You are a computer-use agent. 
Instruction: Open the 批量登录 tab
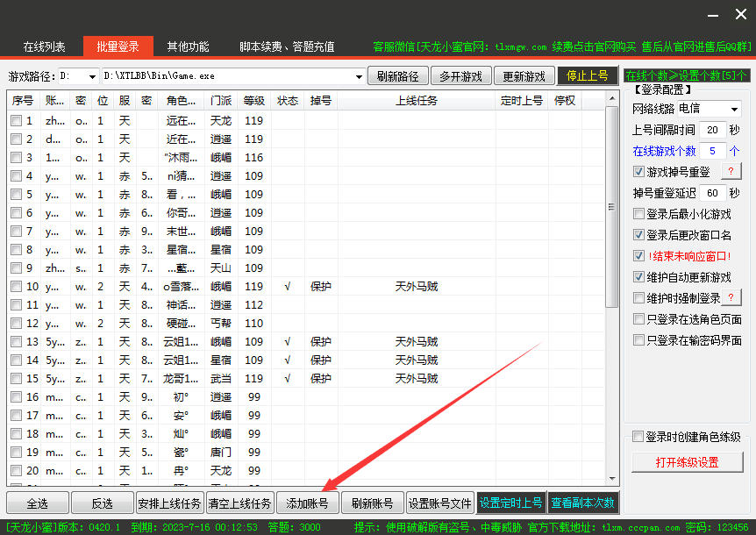(118, 46)
